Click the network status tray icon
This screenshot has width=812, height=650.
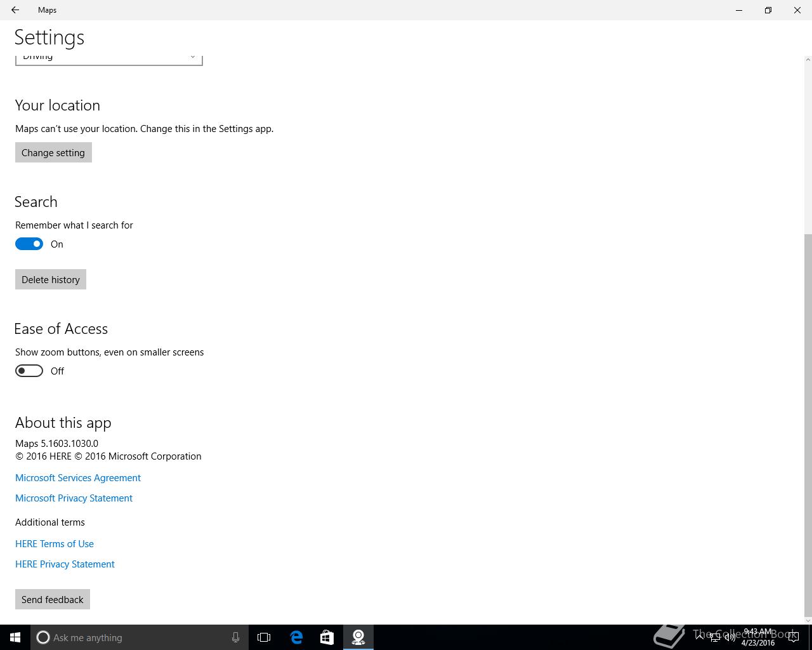(714, 637)
